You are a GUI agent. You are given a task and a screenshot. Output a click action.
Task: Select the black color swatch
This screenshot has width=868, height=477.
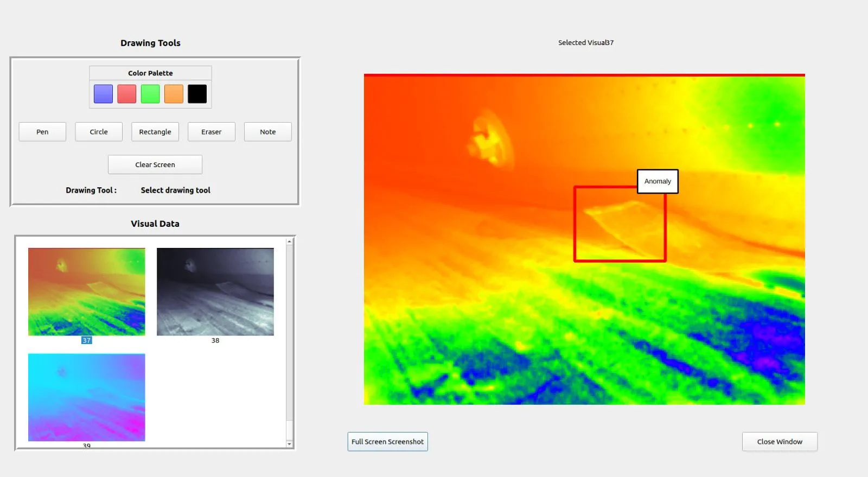(197, 94)
